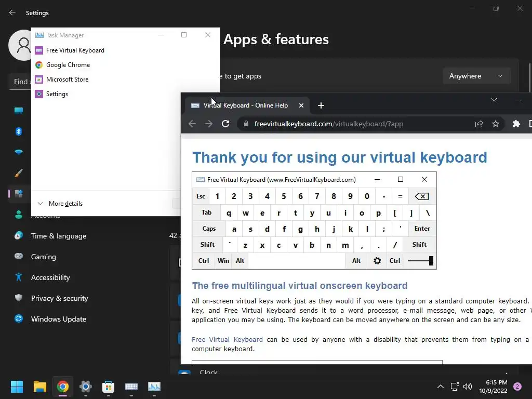This screenshot has height=399, width=532.
Task: Open the Anywhere dropdown in Settings
Action: 476,76
